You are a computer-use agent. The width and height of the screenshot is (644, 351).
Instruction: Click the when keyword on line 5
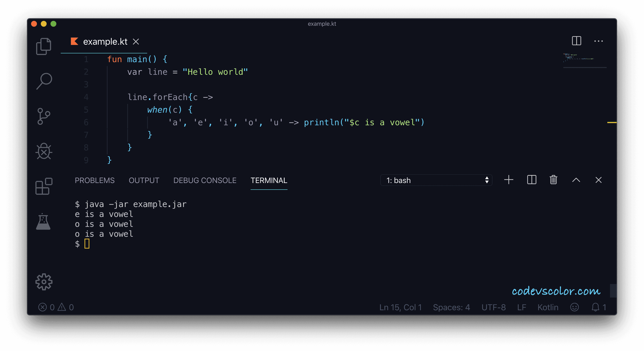pos(157,110)
